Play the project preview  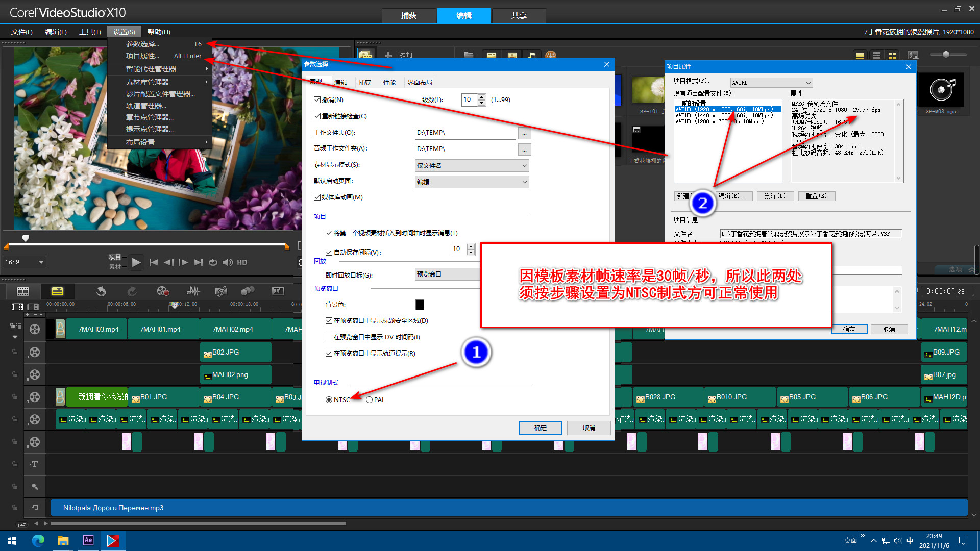coord(136,262)
